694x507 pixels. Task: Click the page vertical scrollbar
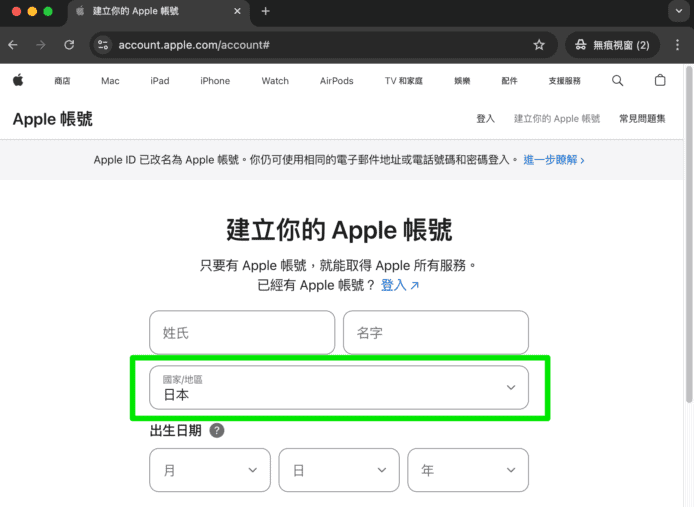coord(689,235)
